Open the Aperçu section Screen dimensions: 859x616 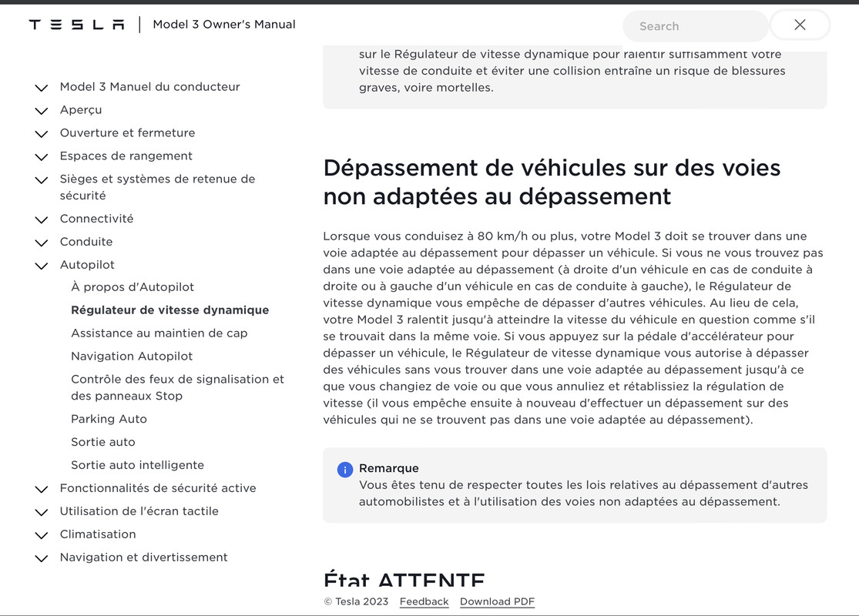(x=81, y=110)
